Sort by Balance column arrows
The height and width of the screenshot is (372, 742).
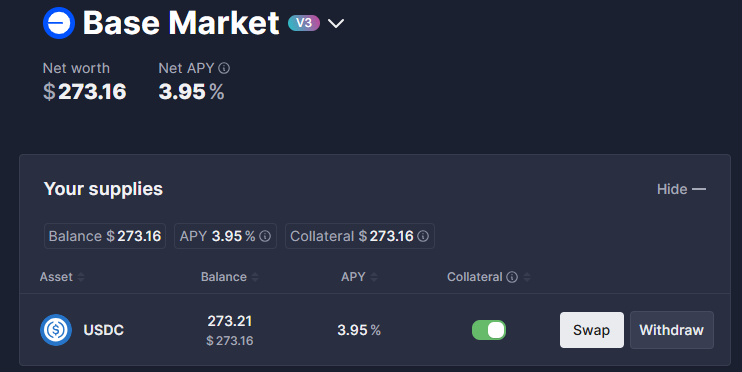tap(255, 277)
